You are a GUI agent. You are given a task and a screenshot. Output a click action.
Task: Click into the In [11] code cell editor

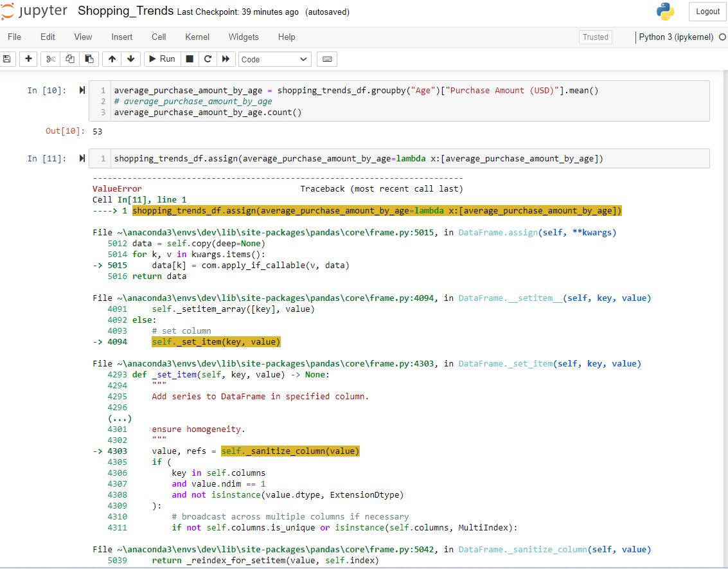(x=399, y=158)
